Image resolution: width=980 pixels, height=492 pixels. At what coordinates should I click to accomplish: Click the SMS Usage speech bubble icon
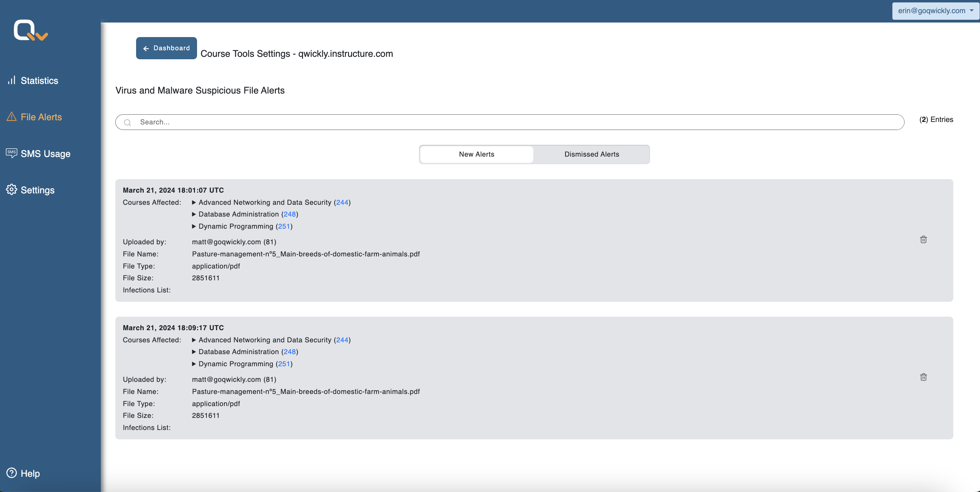[11, 153]
